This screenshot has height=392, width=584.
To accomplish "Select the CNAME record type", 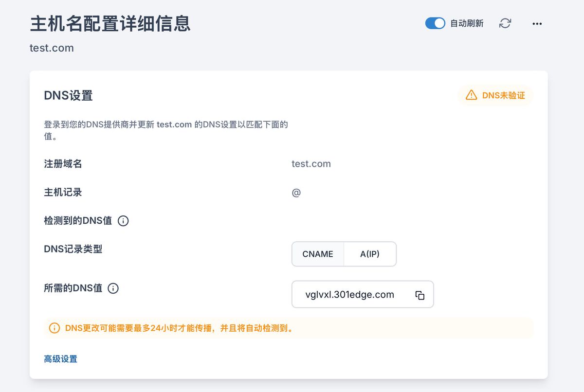I will click(x=318, y=254).
